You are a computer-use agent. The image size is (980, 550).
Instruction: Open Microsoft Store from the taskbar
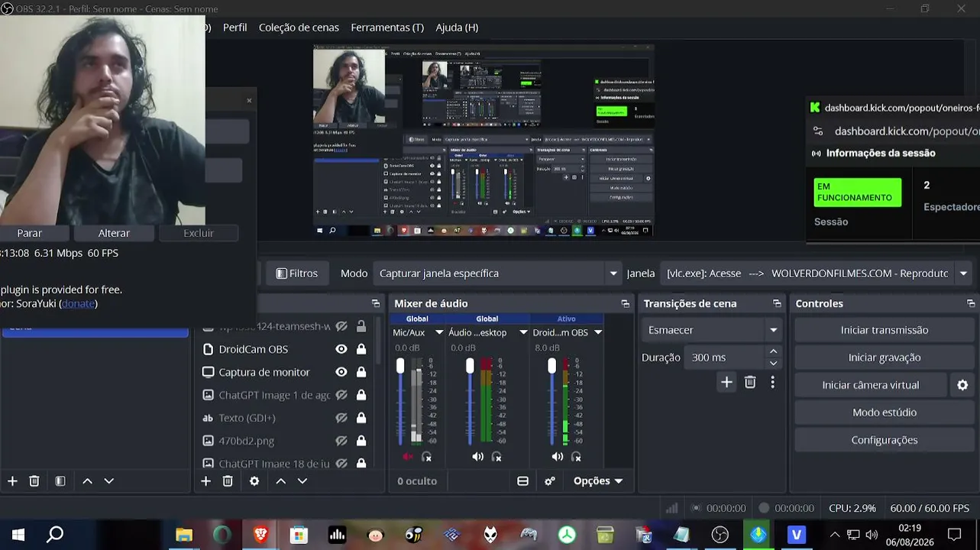pyautogui.click(x=299, y=535)
